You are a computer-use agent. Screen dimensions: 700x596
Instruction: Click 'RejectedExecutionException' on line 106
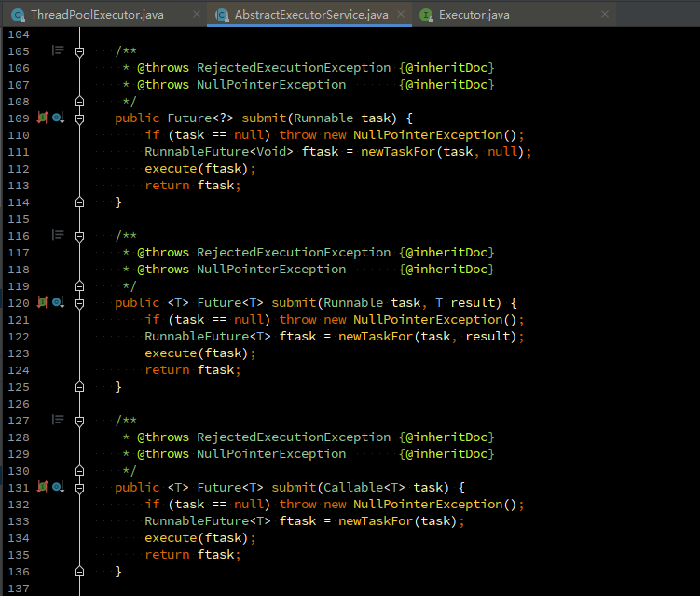click(x=294, y=67)
